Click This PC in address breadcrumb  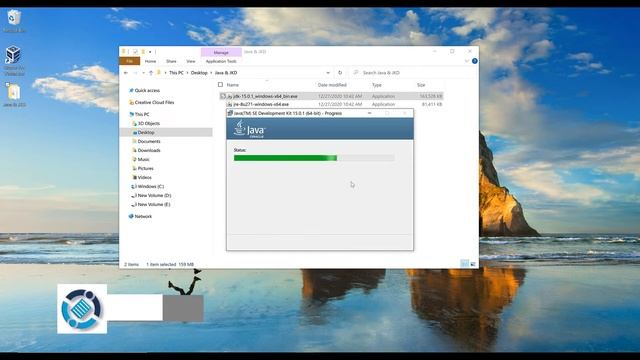[176, 73]
